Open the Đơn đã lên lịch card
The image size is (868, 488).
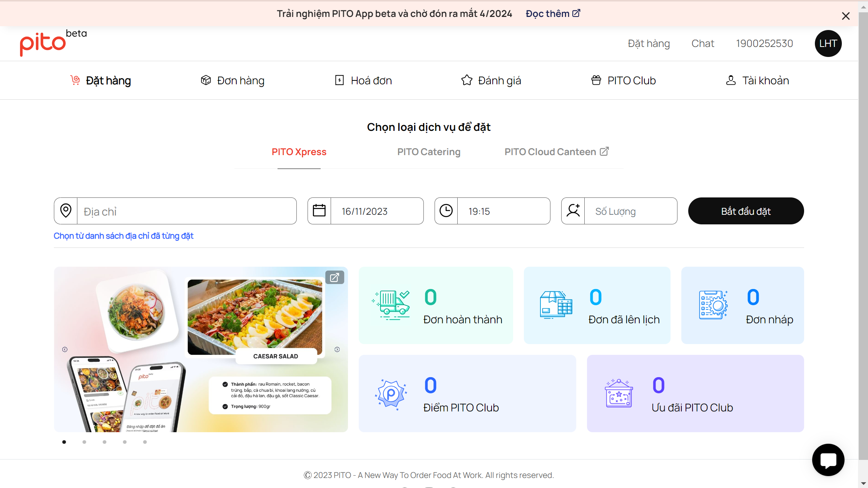[x=597, y=305]
